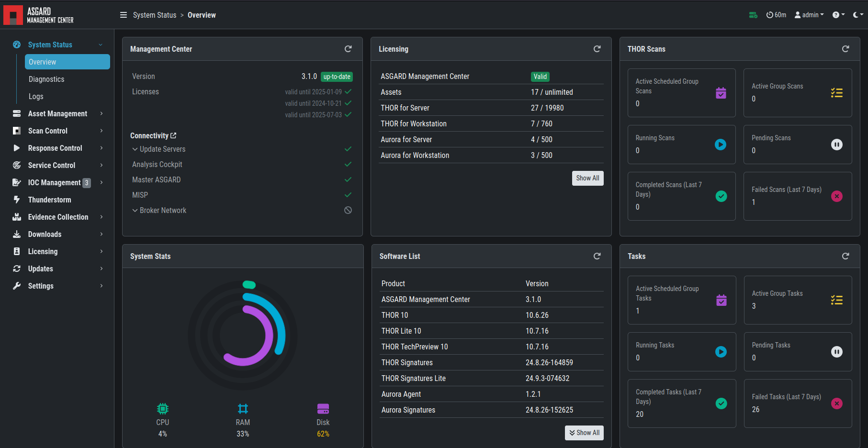Click the Active Scheduled Group Scans calendar icon
The height and width of the screenshot is (448, 868).
click(x=721, y=93)
